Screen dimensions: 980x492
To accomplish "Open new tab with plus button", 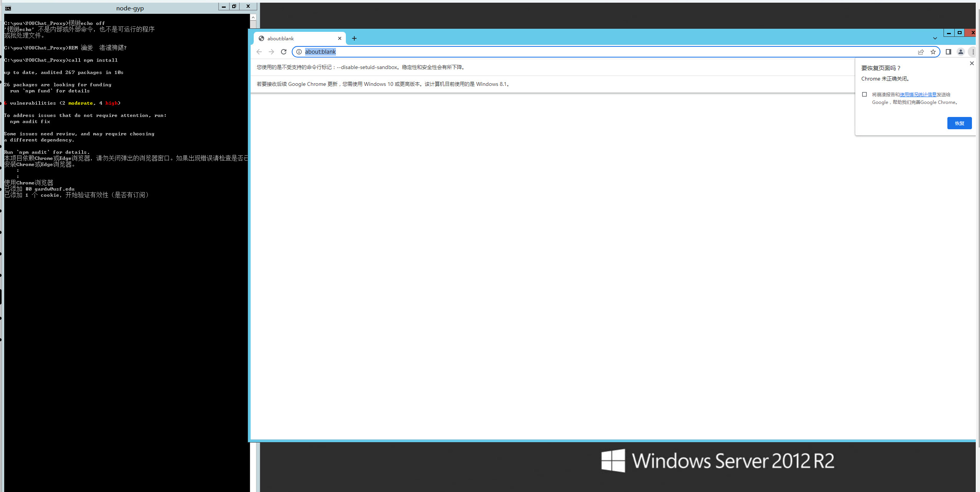I will coord(354,38).
